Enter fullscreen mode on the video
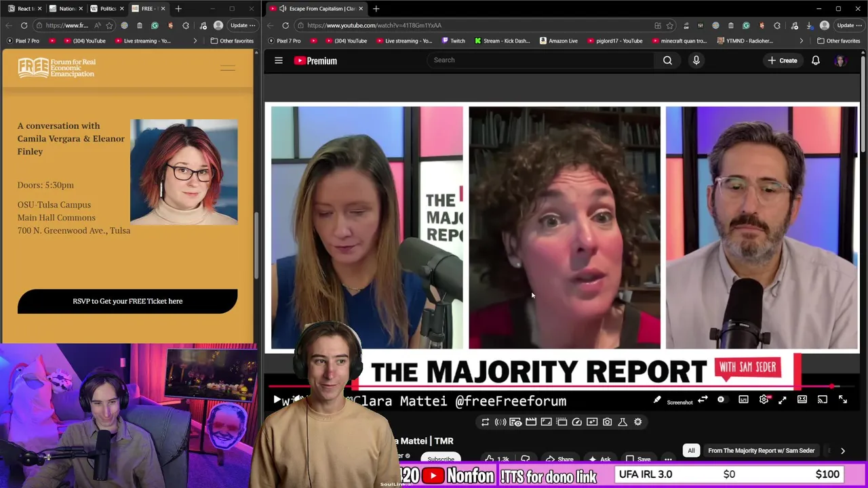This screenshot has height=488, width=868. (843, 400)
